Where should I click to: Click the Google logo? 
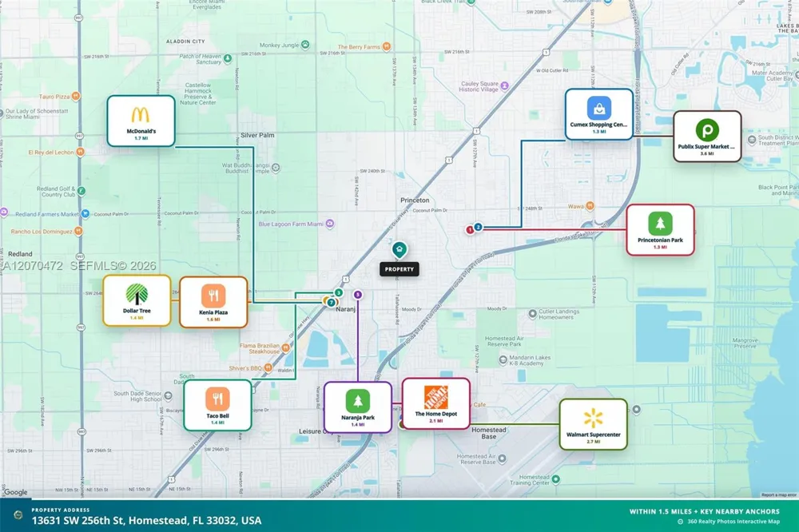16,492
